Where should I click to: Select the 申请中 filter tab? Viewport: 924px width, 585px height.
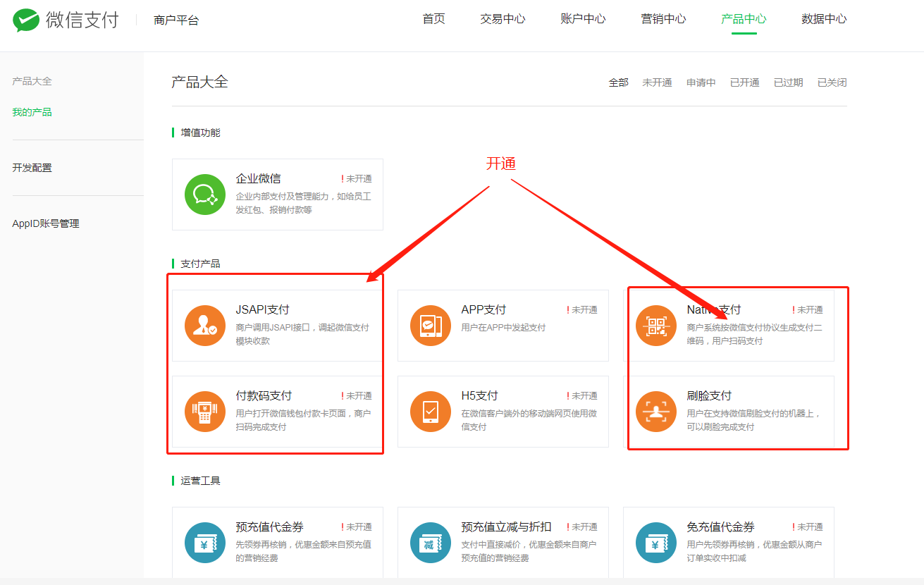(x=701, y=82)
